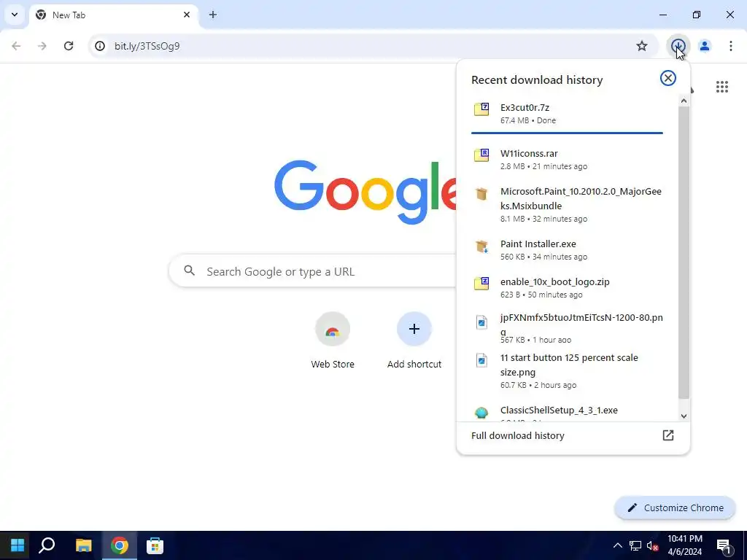The image size is (747, 560).
Task: Open File Explorer from the taskbar
Action: [x=83, y=545]
